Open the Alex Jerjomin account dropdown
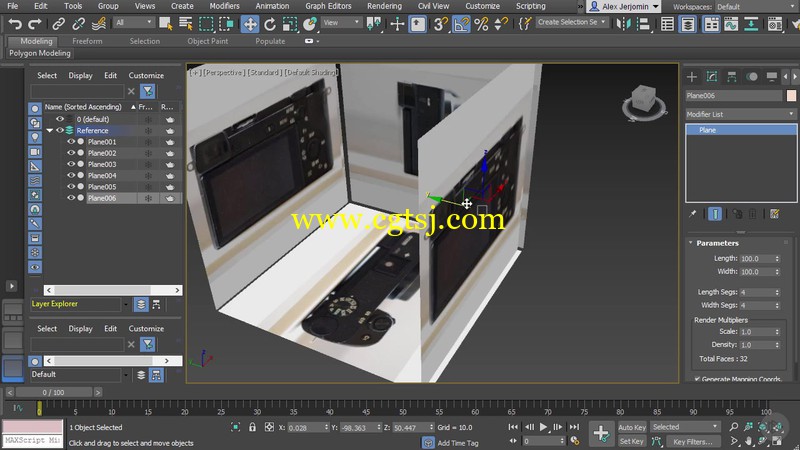The width and height of the screenshot is (800, 450). (623, 7)
